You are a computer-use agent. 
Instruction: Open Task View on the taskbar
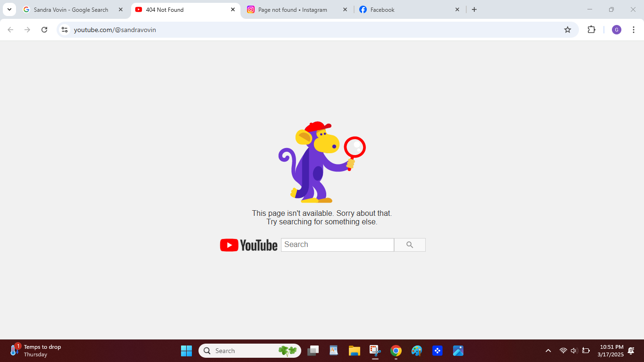(313, 351)
